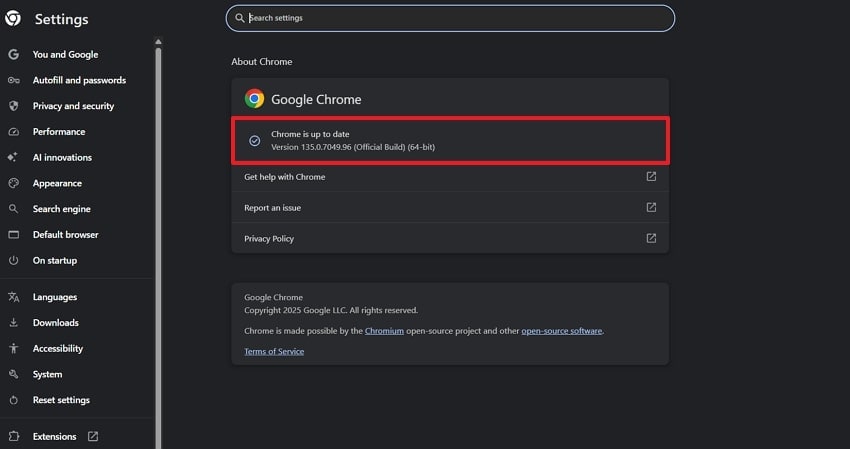Click the download arrow icon in sidebar
The width and height of the screenshot is (850, 449).
(x=14, y=323)
